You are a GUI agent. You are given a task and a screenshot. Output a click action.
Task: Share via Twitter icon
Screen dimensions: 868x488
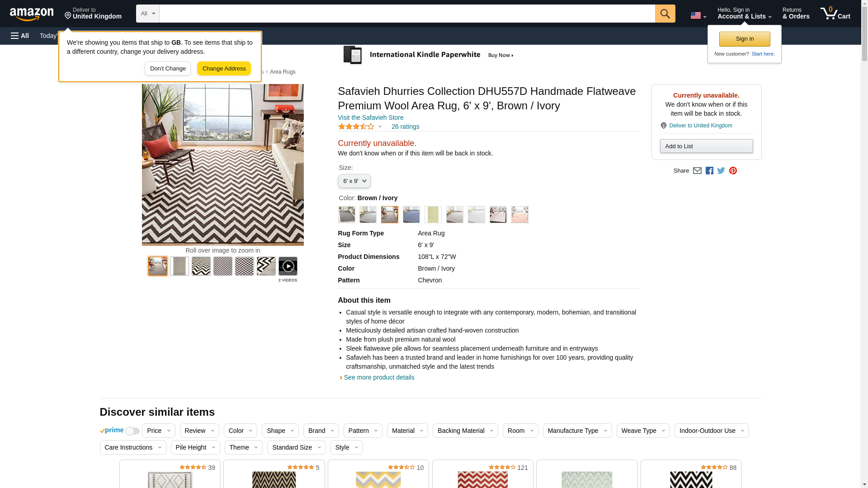tap(721, 171)
